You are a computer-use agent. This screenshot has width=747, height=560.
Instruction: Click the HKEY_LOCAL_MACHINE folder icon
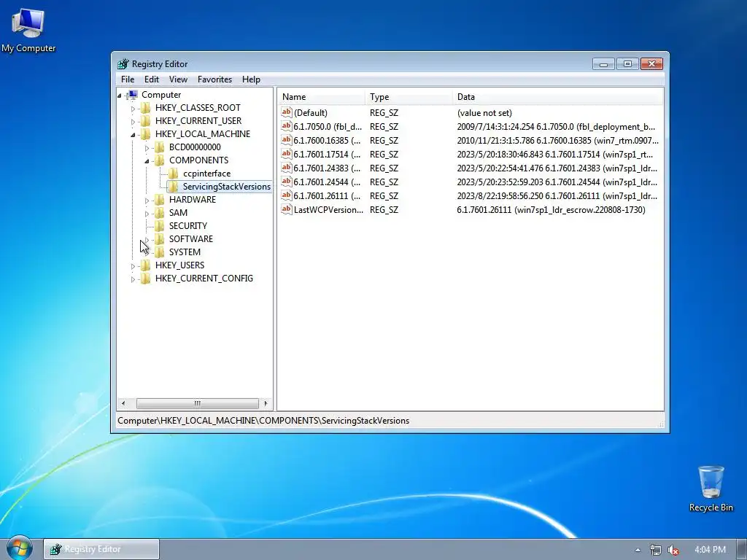click(146, 134)
